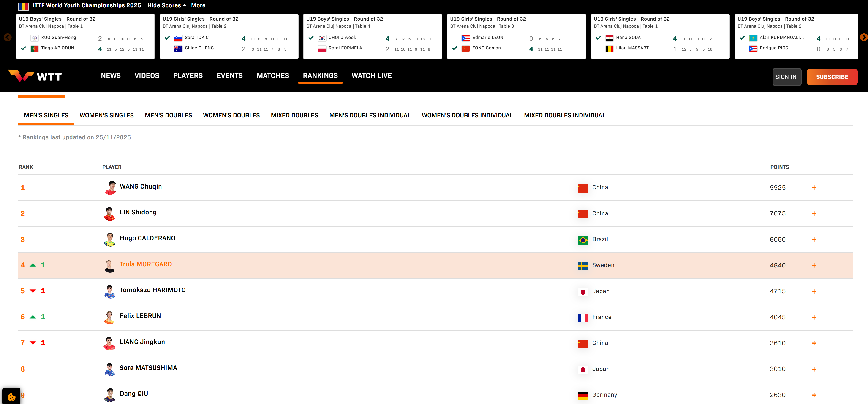This screenshot has height=404, width=868.
Task: Click the Sign In button
Action: 786,77
